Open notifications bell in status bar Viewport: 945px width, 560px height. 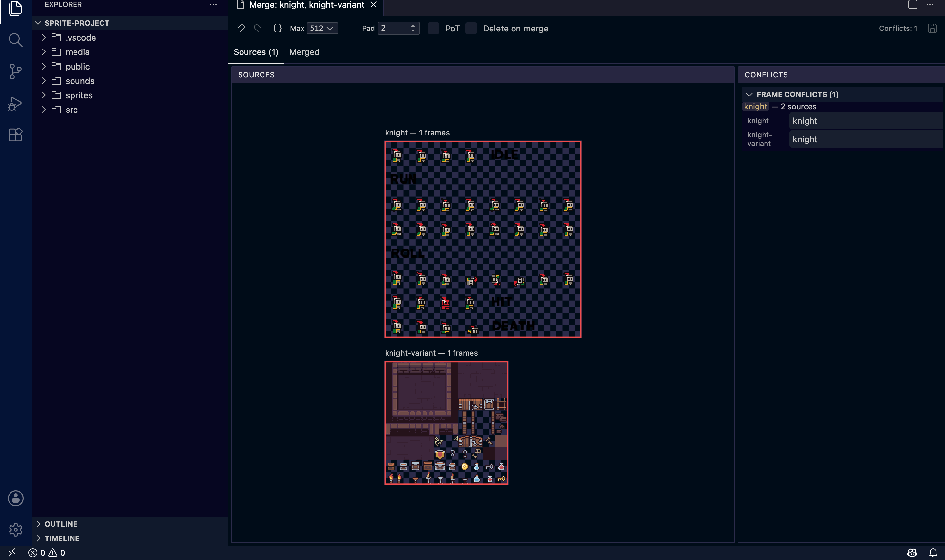tap(933, 553)
